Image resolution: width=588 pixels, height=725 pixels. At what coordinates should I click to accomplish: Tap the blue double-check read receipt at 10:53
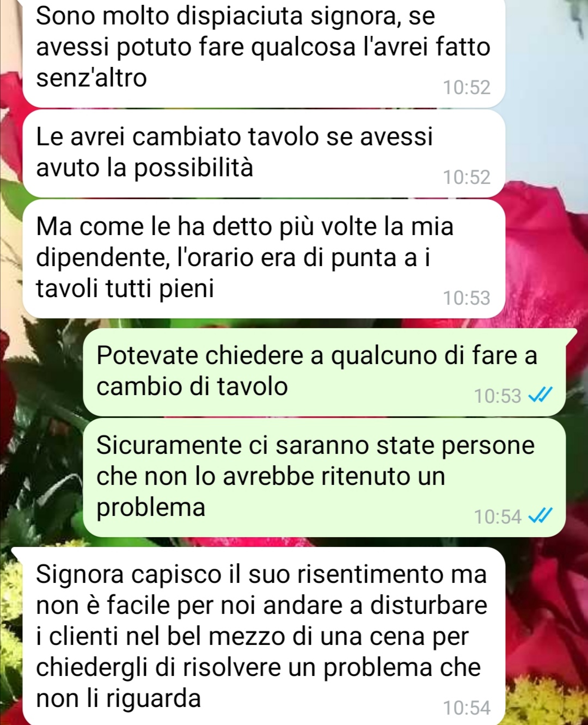coord(541,396)
